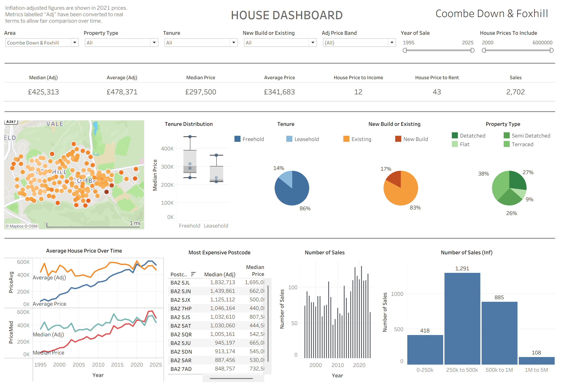Click the Year of Sale slider left handle
Screen dimensions: 570x392
coord(405,51)
